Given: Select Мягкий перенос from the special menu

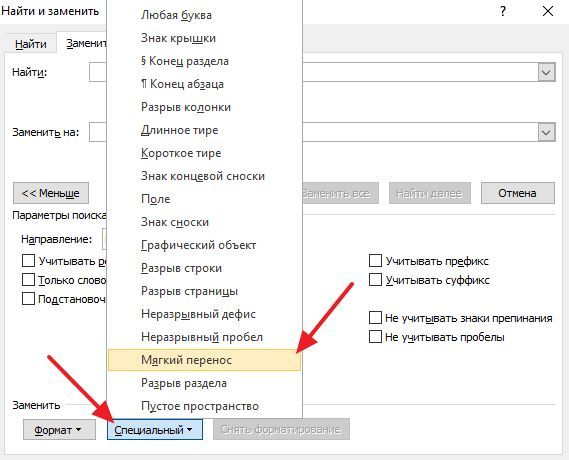Looking at the screenshot, I should tap(205, 360).
